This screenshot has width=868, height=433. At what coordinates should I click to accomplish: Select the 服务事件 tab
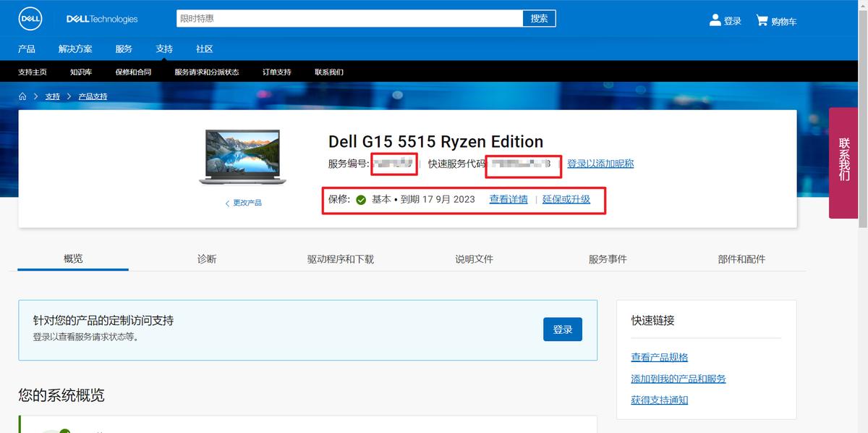coord(608,258)
